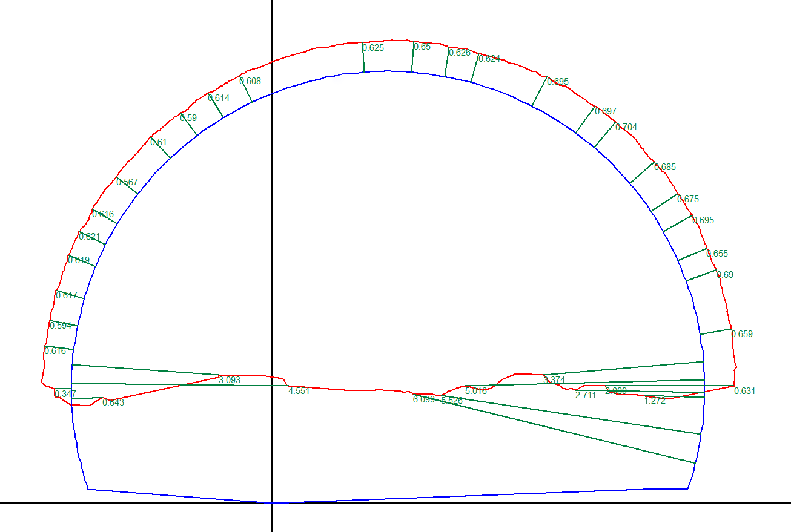Click the 0.643 dimension text

tap(113, 402)
